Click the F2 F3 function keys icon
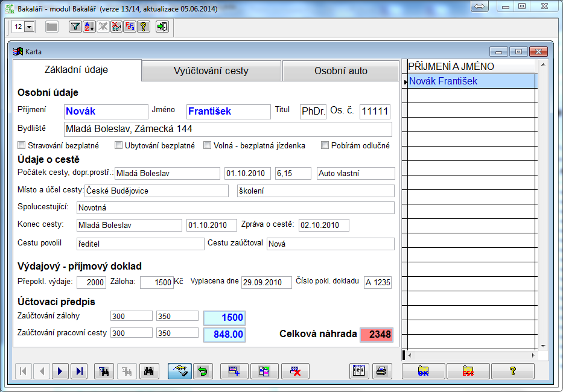563x392 pixels. click(129, 27)
